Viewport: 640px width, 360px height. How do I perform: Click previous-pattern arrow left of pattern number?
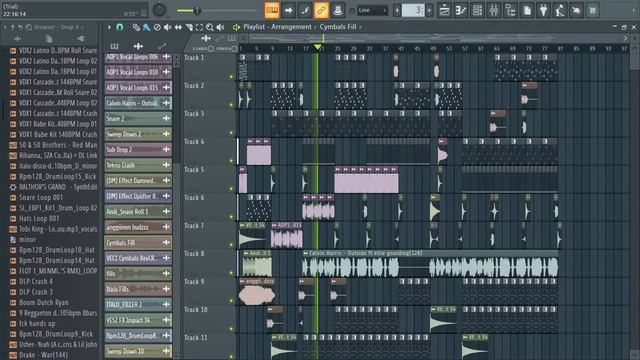point(397,11)
